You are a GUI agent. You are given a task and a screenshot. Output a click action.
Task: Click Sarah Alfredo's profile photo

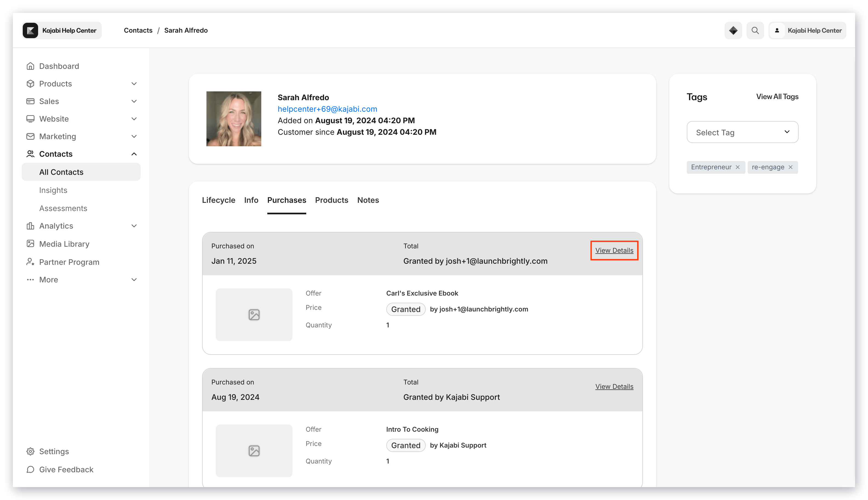tap(233, 119)
